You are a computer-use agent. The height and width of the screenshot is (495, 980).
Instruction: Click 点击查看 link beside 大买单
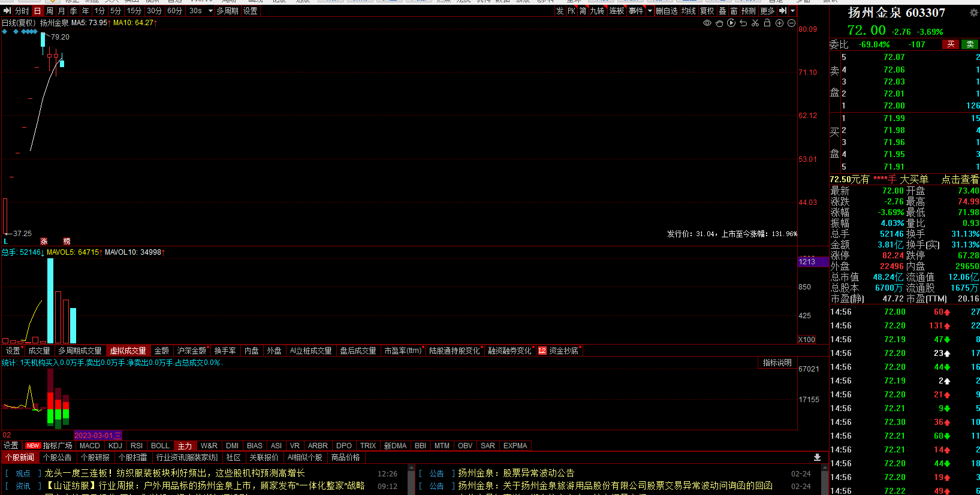[x=960, y=179]
